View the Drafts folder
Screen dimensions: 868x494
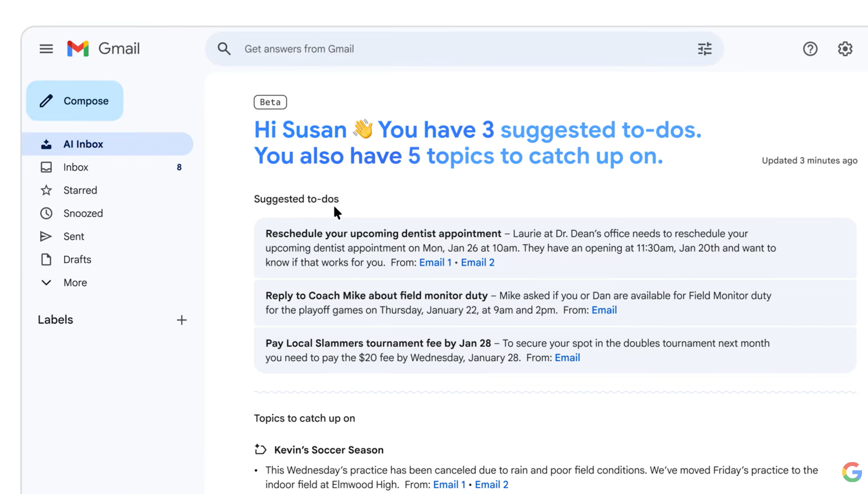pyautogui.click(x=77, y=260)
